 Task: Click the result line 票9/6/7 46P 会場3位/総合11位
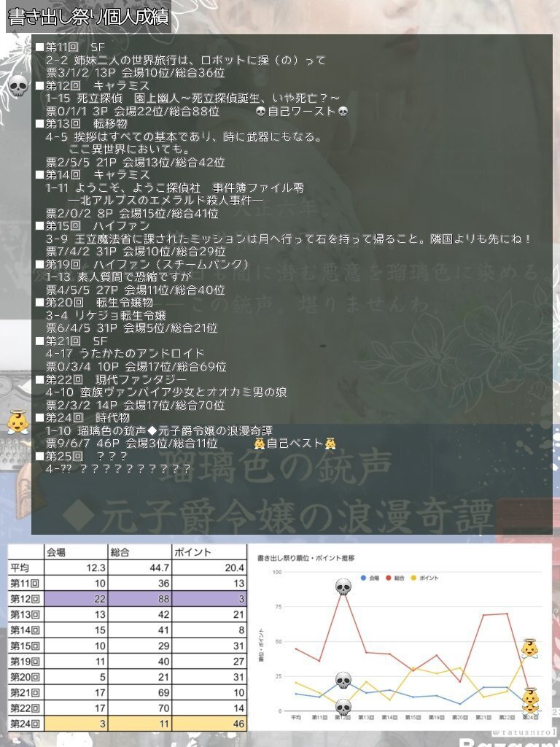pyautogui.click(x=132, y=444)
